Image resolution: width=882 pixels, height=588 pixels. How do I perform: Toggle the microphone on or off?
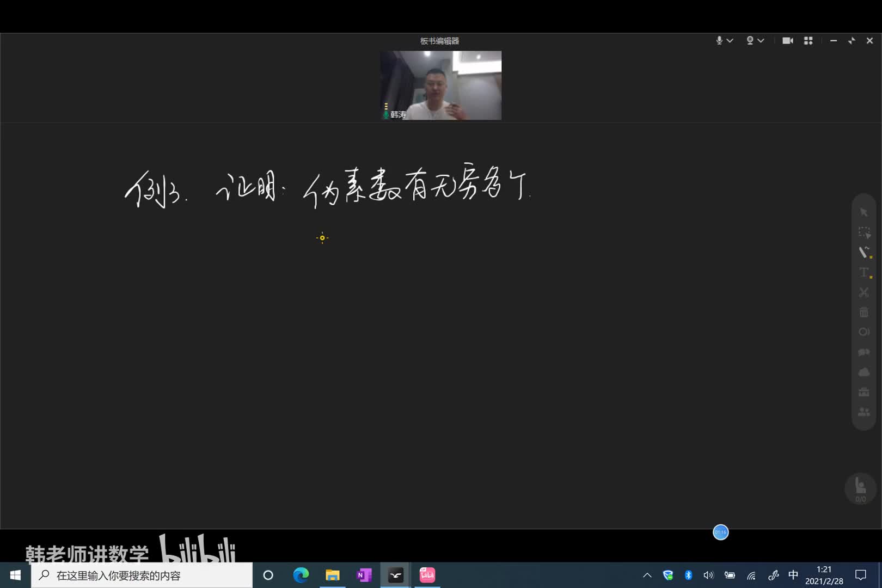(719, 41)
